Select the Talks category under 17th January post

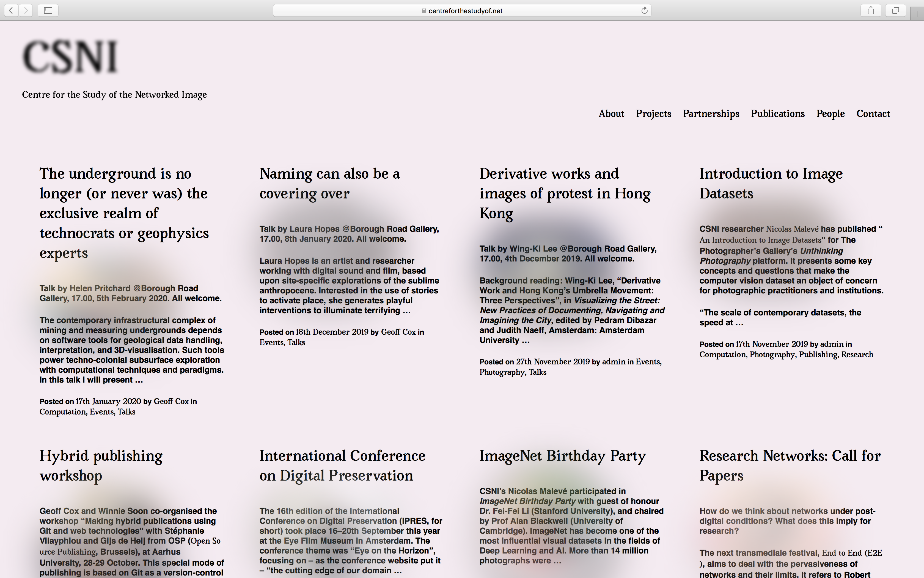tap(127, 412)
